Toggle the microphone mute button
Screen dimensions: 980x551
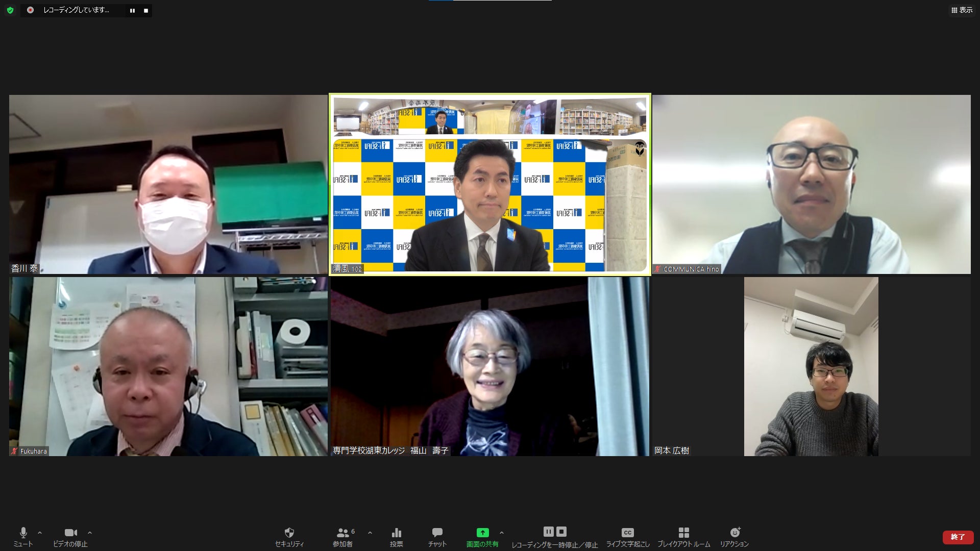pos(23,533)
